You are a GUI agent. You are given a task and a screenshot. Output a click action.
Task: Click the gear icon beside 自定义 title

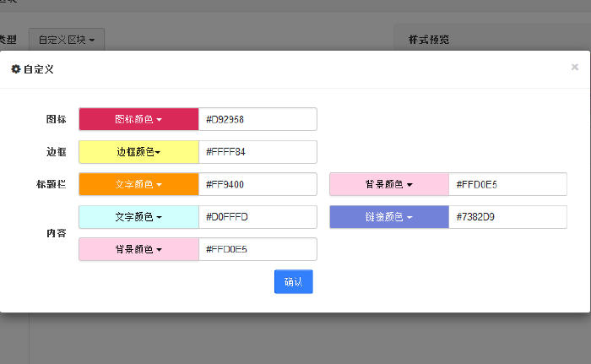pyautogui.click(x=15, y=69)
